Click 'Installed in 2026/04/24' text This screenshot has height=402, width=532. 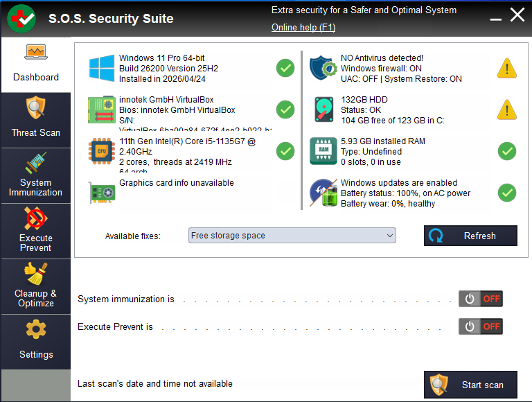pos(162,79)
